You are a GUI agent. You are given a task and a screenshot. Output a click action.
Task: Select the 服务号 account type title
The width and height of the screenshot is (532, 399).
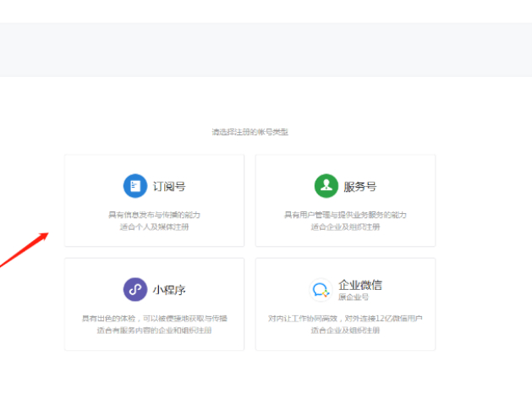(x=360, y=187)
